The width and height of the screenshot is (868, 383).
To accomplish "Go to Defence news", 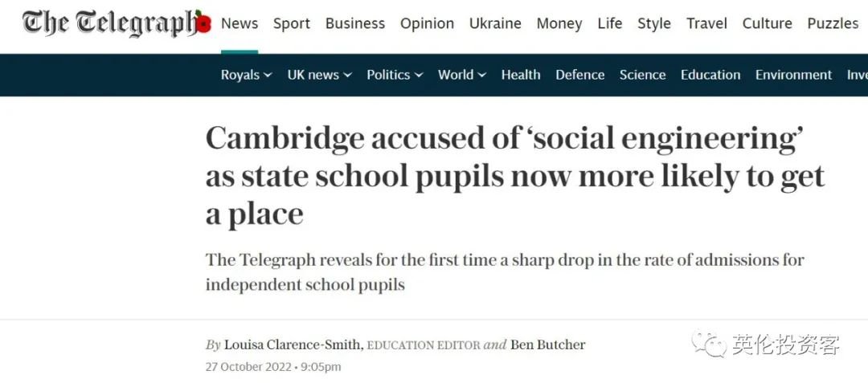I will coord(580,75).
